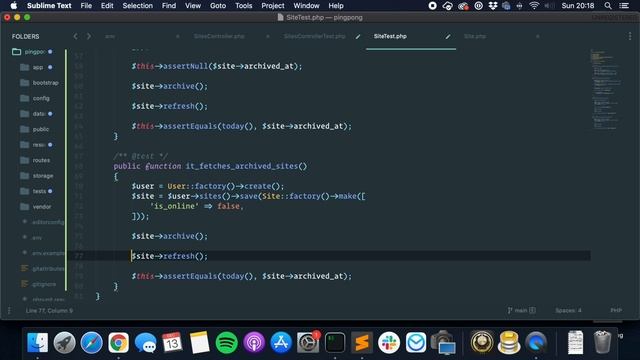Screen dimensions: 640x360
Task: Open Launchpad from the Dock
Action: [x=64, y=342]
